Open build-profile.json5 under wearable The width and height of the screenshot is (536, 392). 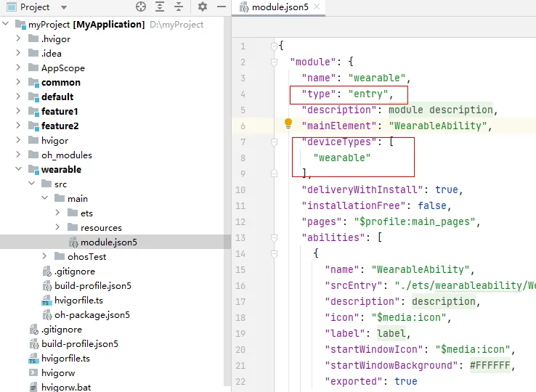point(93,286)
